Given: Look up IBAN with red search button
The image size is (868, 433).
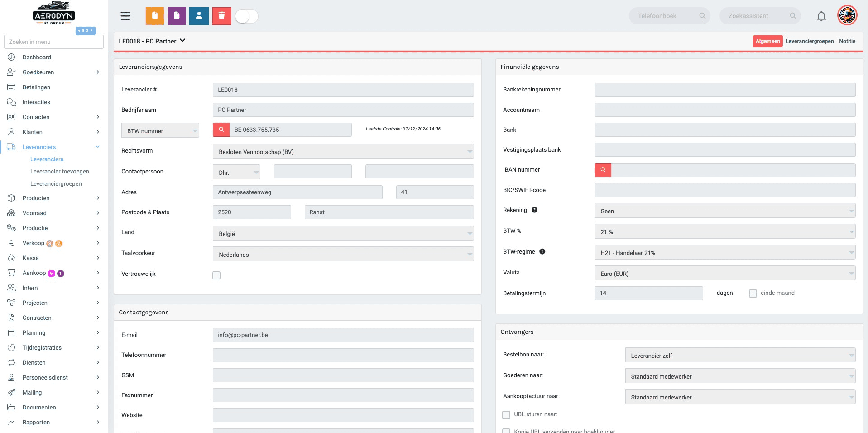Looking at the screenshot, I should pos(603,170).
